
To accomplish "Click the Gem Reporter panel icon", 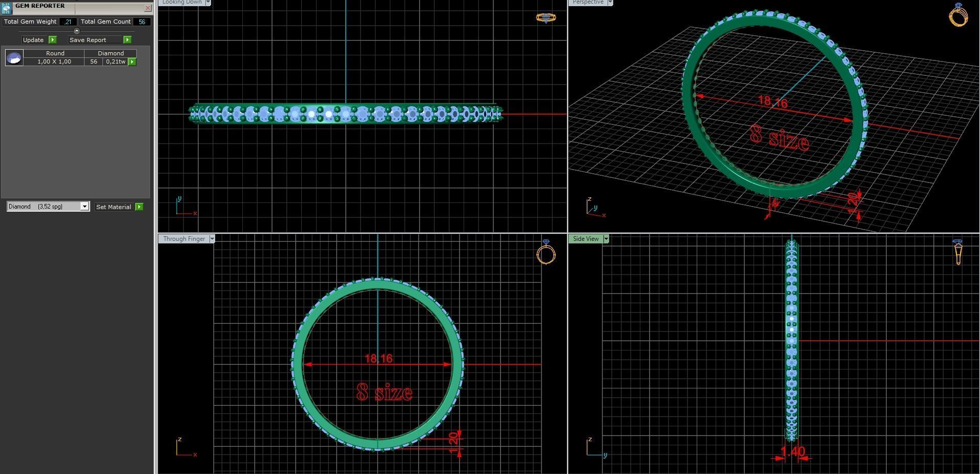I will [x=6, y=7].
